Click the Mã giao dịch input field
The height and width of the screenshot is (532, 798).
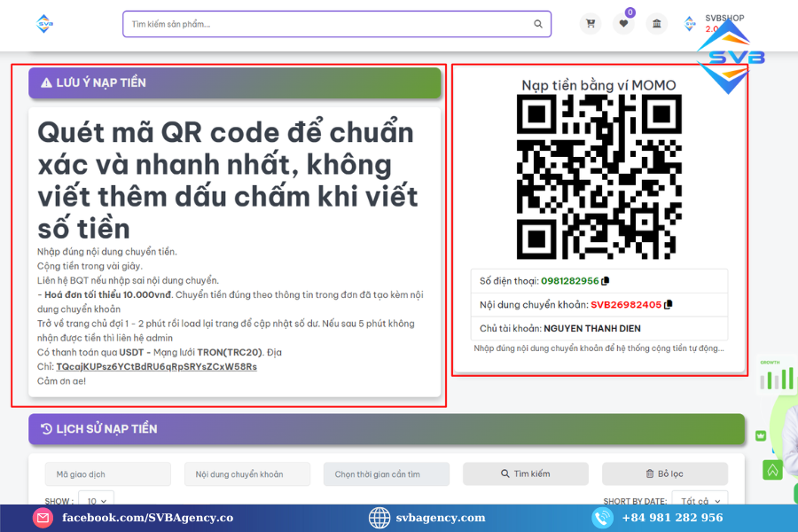pos(108,474)
